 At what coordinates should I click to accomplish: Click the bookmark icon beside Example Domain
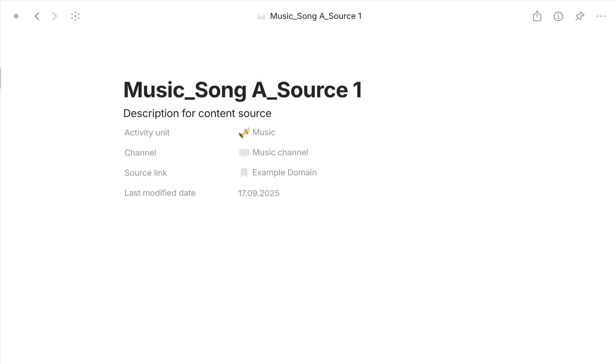(244, 173)
